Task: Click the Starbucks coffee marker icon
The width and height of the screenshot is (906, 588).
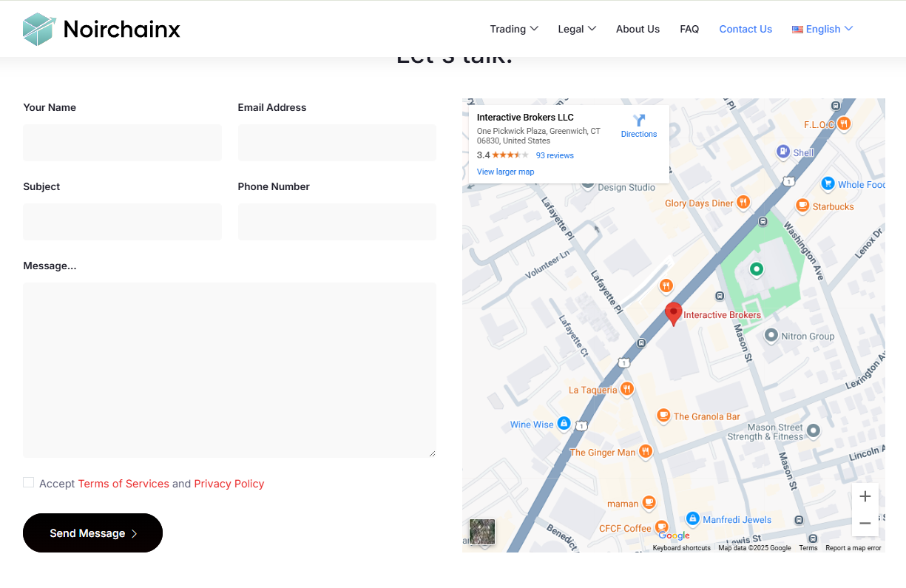Action: click(802, 206)
